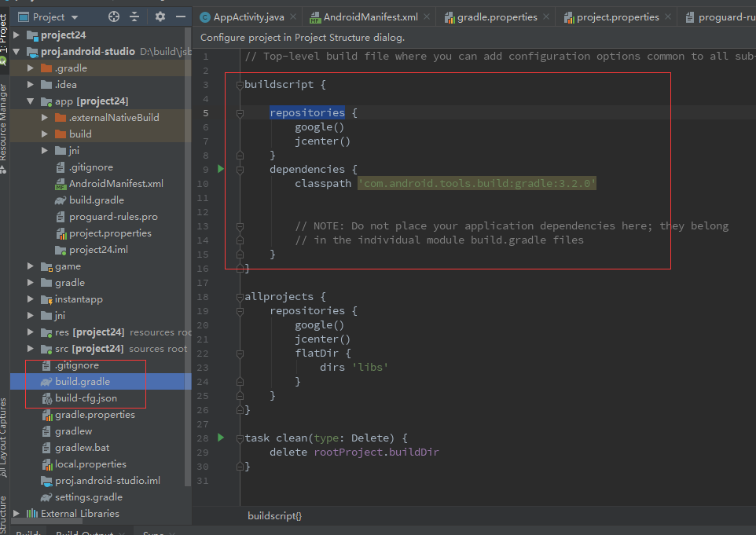The image size is (756, 535).
Task: Expand the External Libraries node
Action: click(17, 514)
